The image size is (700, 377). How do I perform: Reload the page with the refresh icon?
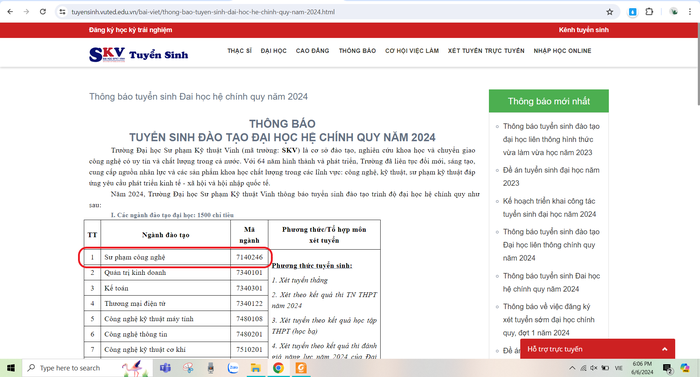pos(43,12)
